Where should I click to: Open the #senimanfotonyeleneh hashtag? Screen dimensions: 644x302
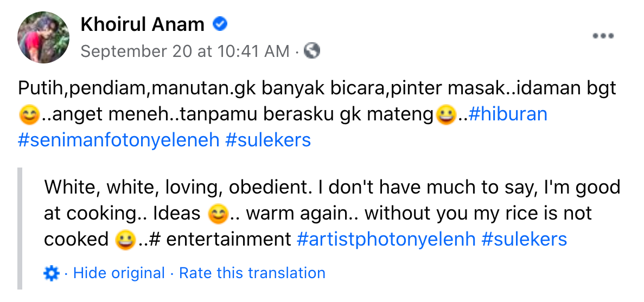(118, 140)
